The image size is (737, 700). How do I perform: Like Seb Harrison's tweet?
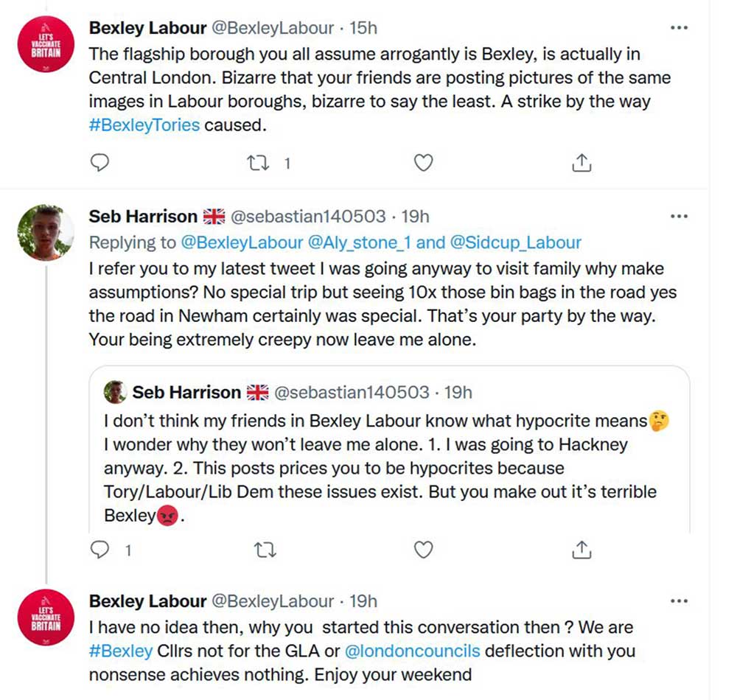click(x=423, y=549)
